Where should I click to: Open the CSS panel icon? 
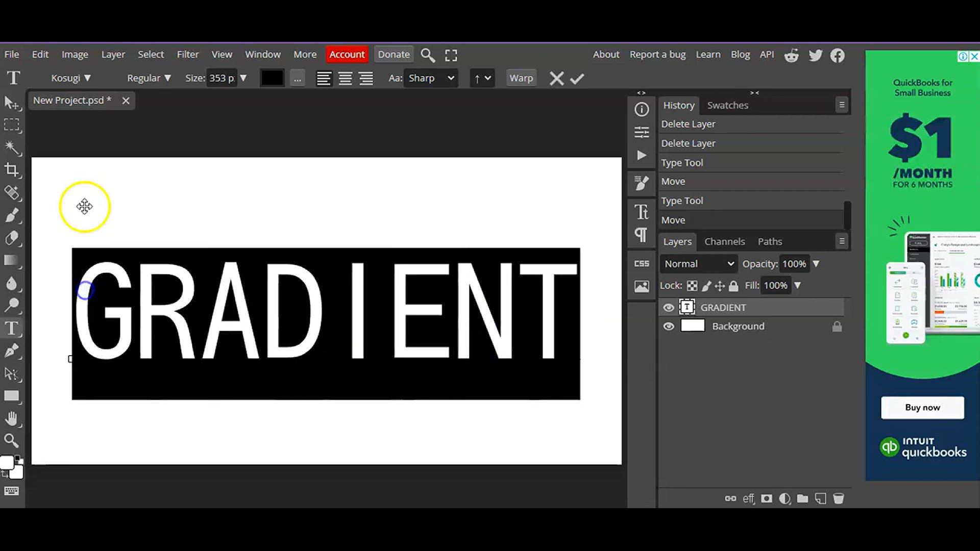click(x=642, y=263)
